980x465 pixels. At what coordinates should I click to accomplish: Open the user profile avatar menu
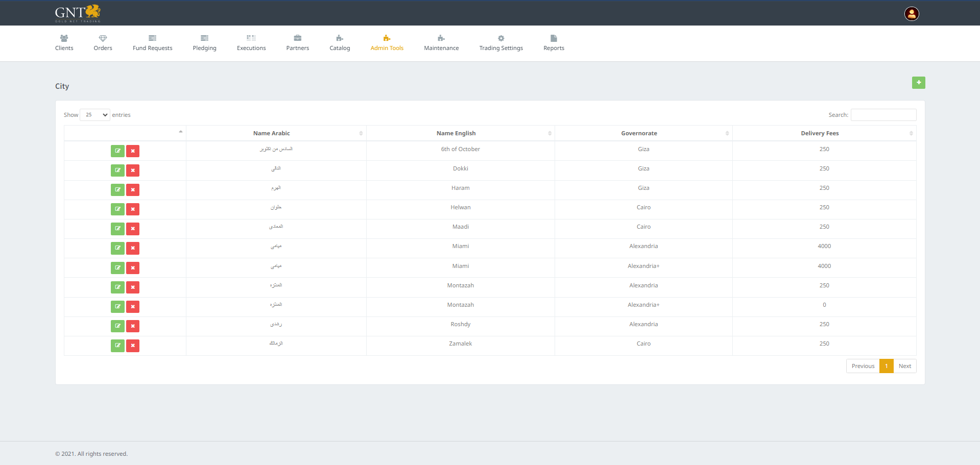tap(912, 14)
